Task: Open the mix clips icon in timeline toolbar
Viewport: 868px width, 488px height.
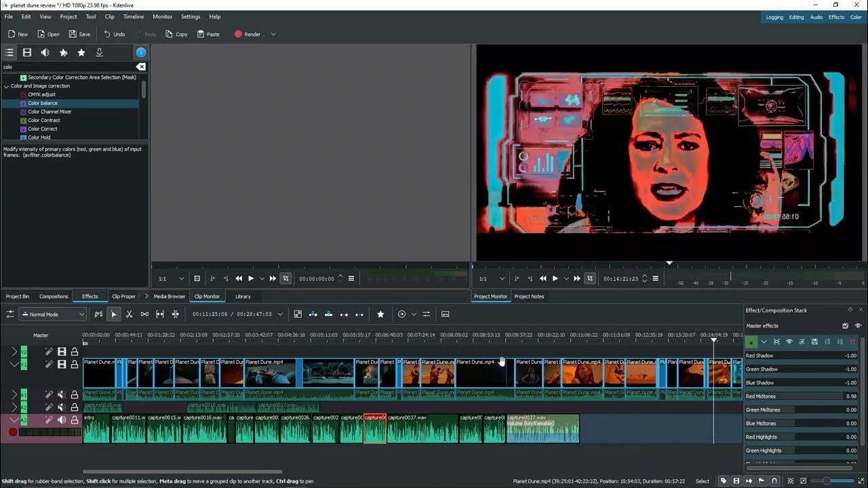Action: (x=298, y=314)
